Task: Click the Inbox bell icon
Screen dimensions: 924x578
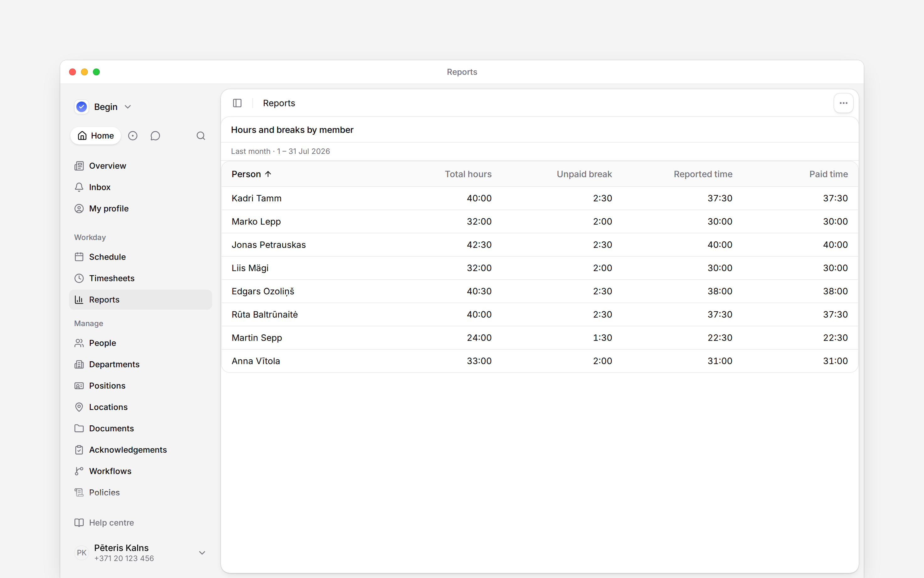Action: (79, 187)
